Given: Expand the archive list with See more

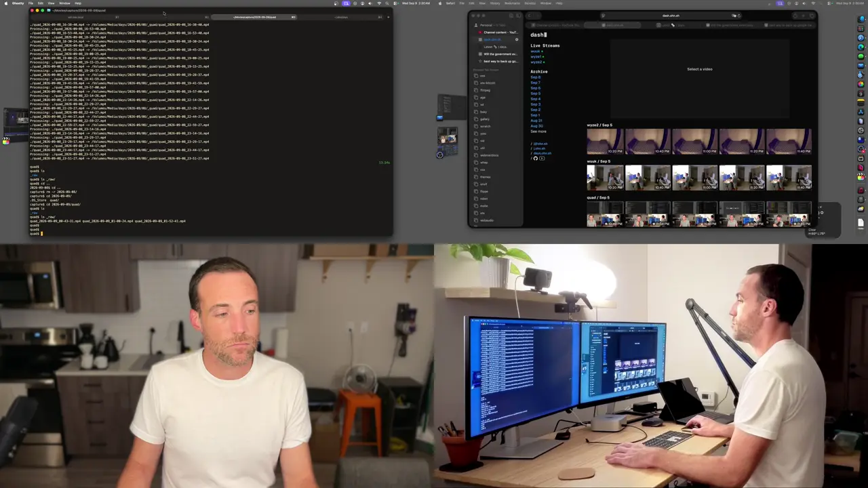Looking at the screenshot, I should click(x=538, y=131).
